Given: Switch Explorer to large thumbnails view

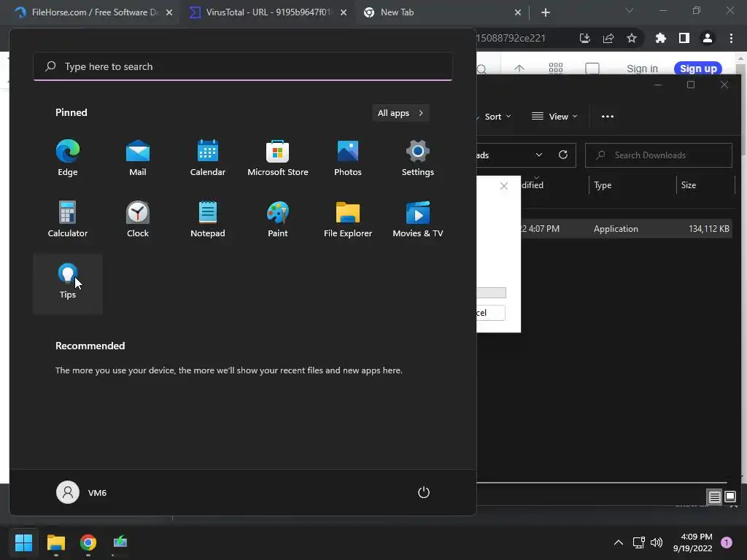Looking at the screenshot, I should pos(729,497).
